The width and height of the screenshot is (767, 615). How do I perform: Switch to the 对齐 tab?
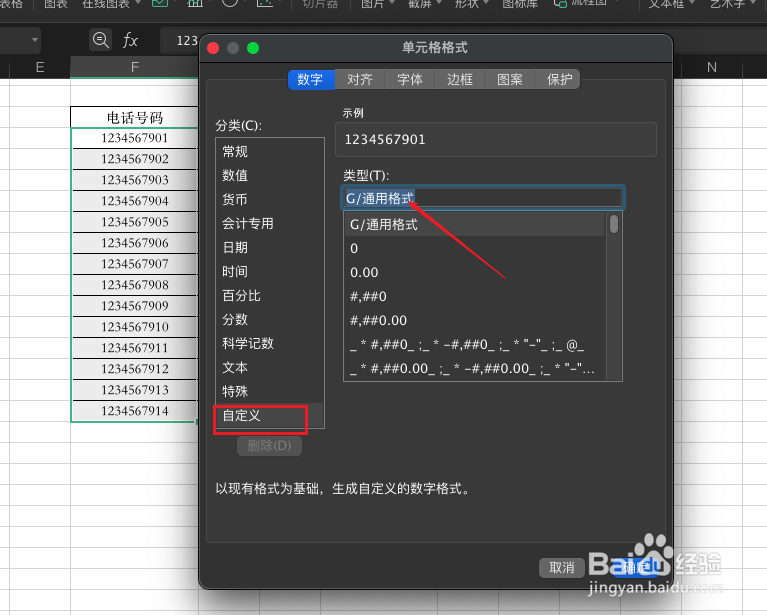click(360, 79)
